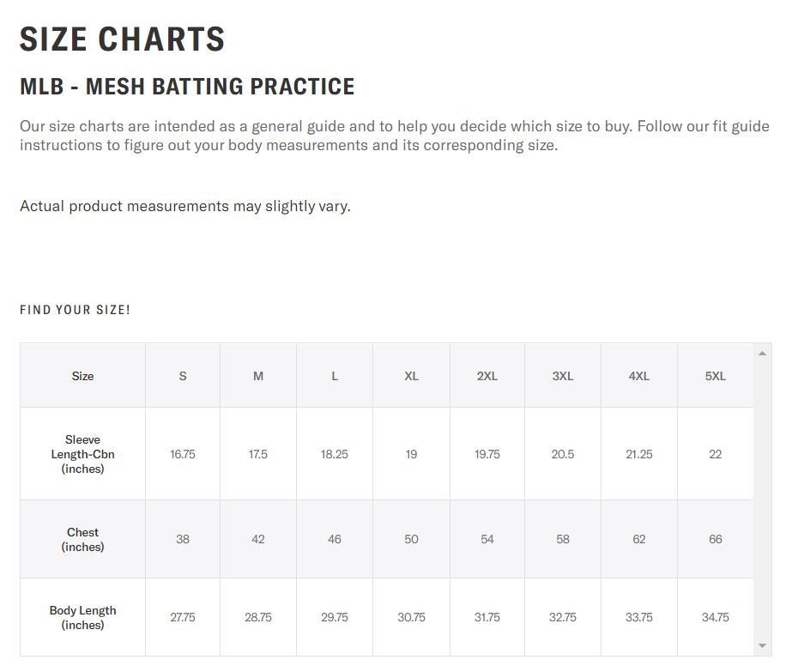Click the Sleeve Length-Cbn row label
The width and height of the screenshot is (804, 672).
tap(83, 454)
